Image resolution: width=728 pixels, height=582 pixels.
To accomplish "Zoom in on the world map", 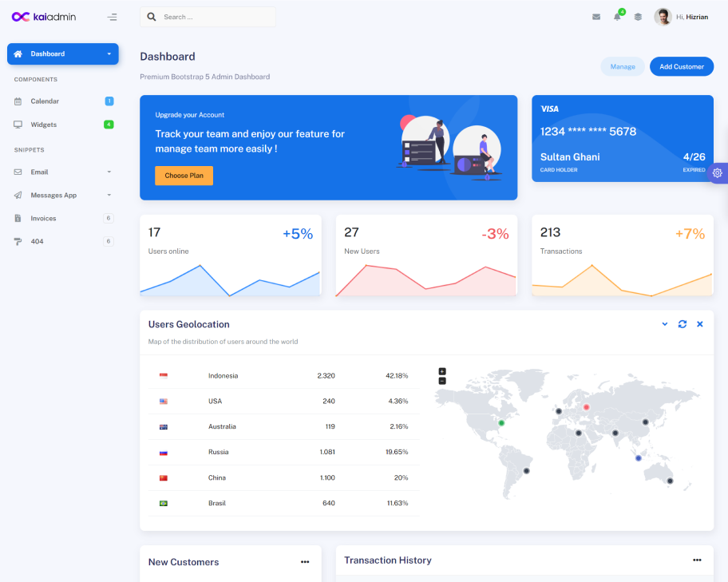I will coord(442,371).
